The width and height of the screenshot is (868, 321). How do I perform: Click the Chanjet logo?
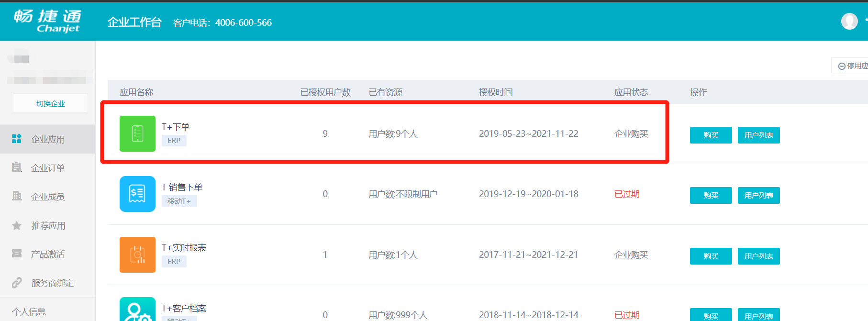pyautogui.click(x=47, y=21)
